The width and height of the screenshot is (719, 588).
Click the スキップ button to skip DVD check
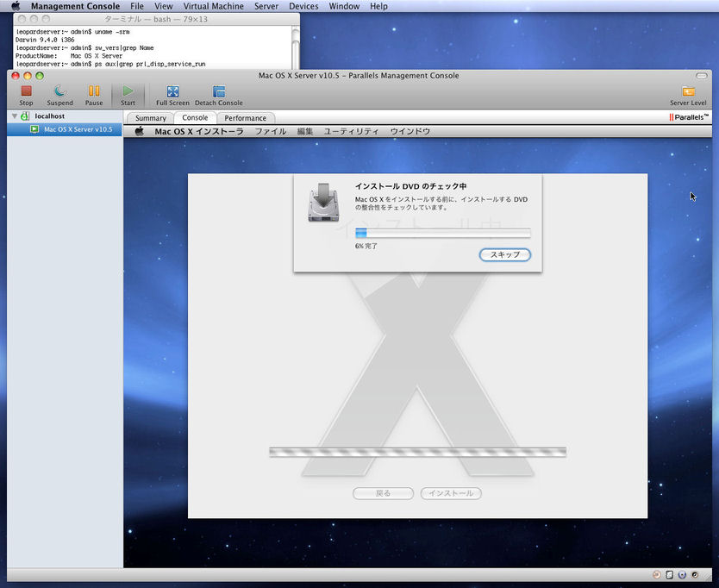(x=505, y=254)
